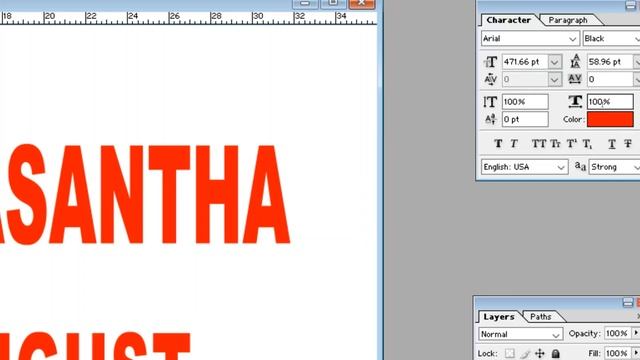Screen dimensions: 640x360
Task: Click the leading icon beside 58.96 pt
Action: [x=575, y=61]
